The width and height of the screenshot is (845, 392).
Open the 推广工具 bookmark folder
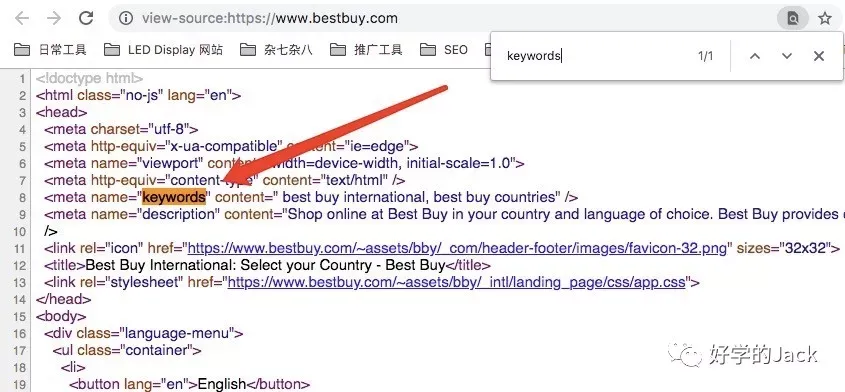(x=366, y=50)
